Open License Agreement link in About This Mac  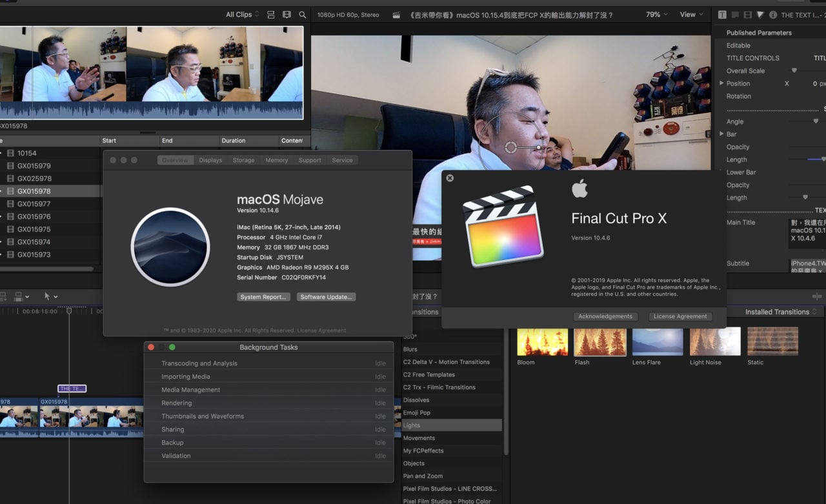[x=321, y=330]
